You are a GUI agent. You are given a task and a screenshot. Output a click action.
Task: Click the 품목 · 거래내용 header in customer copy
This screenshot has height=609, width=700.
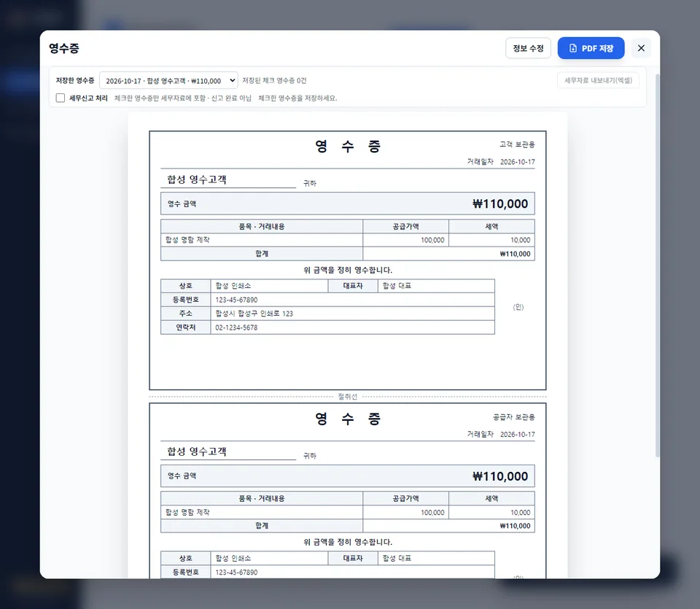(x=262, y=226)
